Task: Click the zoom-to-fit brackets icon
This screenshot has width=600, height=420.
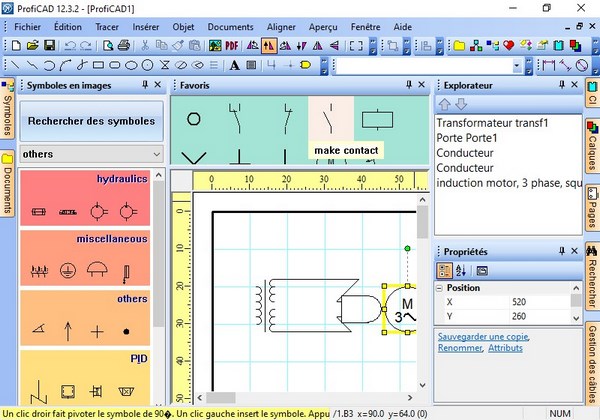Action: (356, 46)
